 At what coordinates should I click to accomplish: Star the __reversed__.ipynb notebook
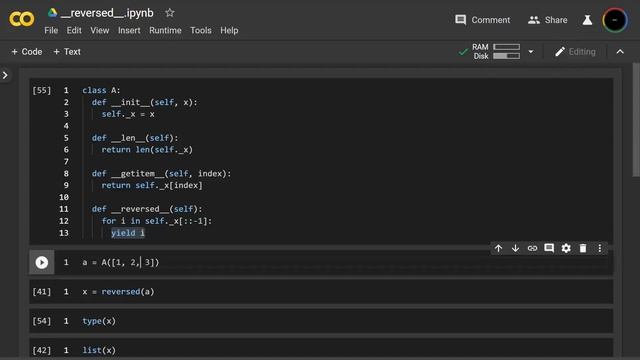pyautogui.click(x=170, y=13)
